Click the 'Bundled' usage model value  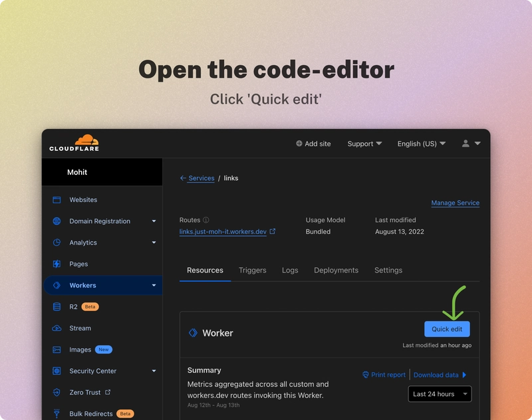318,231
